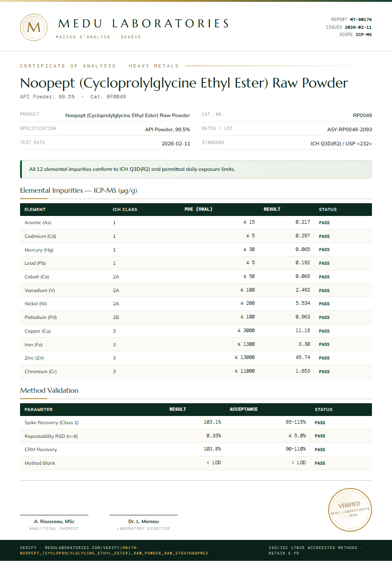Click Copper PDE limit ≤ 3000
Image resolution: width=392 pixels, height=575 pixels.
pyautogui.click(x=246, y=330)
